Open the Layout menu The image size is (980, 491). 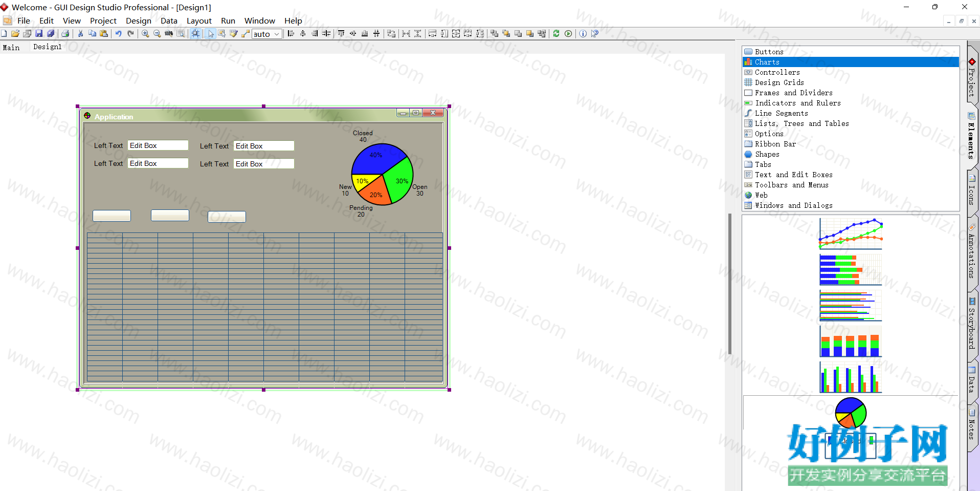point(199,20)
